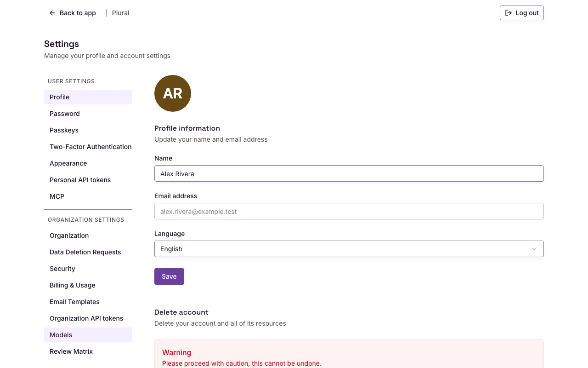This screenshot has width=588, height=368.
Task: Open Personal API tokens
Action: tap(88, 180)
